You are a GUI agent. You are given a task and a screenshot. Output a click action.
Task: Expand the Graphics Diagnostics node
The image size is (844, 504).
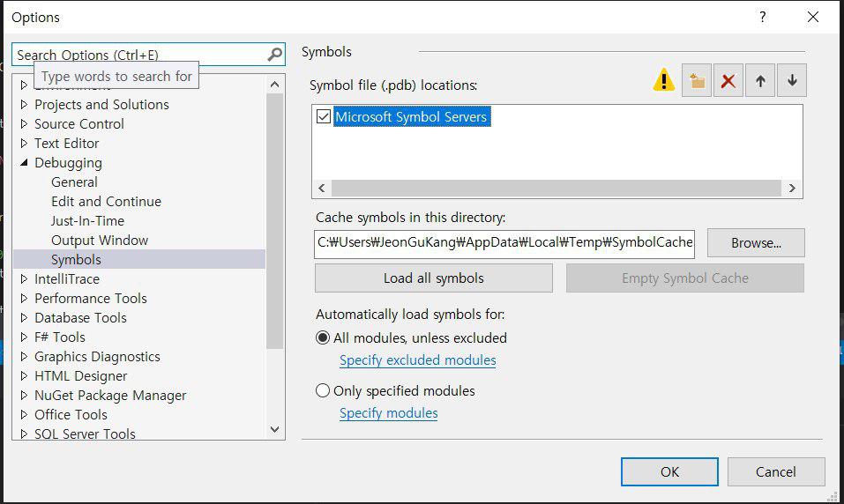pos(24,356)
